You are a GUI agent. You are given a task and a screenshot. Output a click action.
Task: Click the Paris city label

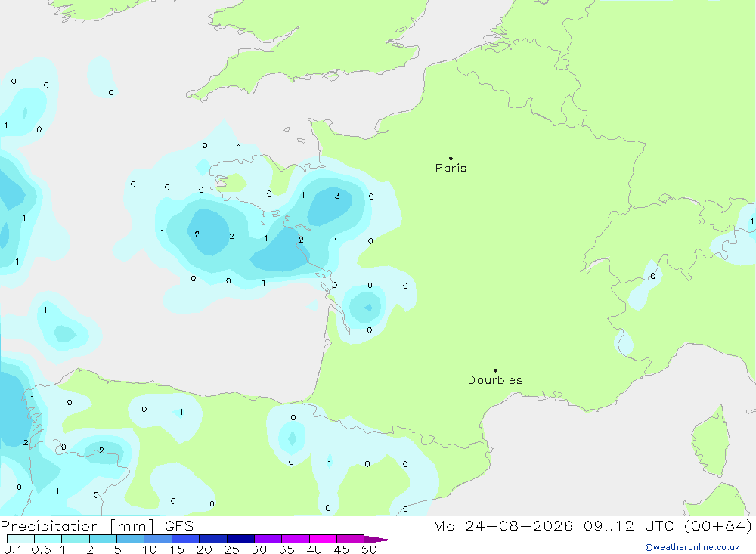tap(451, 168)
